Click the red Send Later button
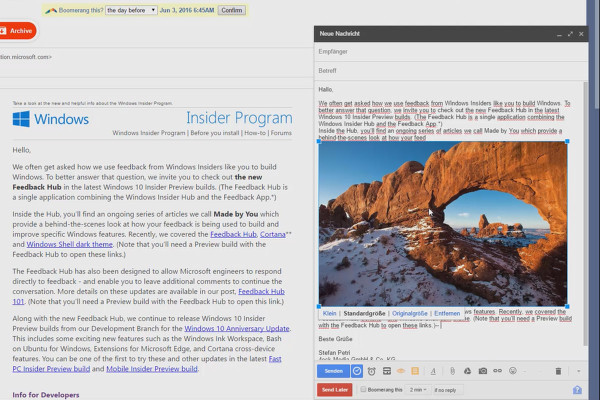This screenshot has height=400, width=600. pyautogui.click(x=334, y=390)
